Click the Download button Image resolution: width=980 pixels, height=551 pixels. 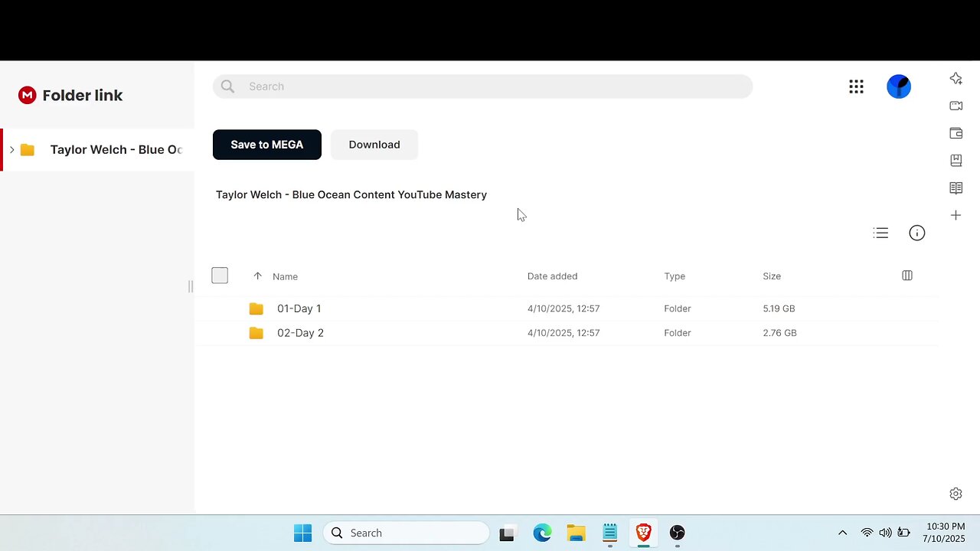(374, 145)
